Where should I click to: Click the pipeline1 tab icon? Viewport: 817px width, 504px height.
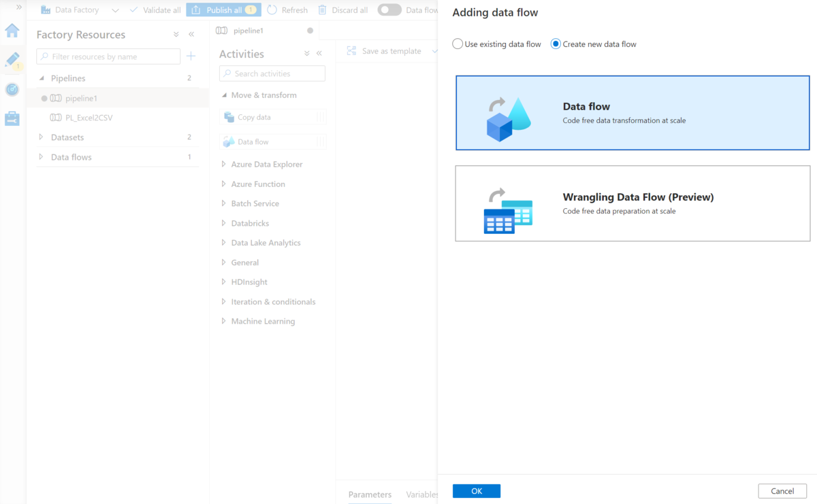coord(221,31)
